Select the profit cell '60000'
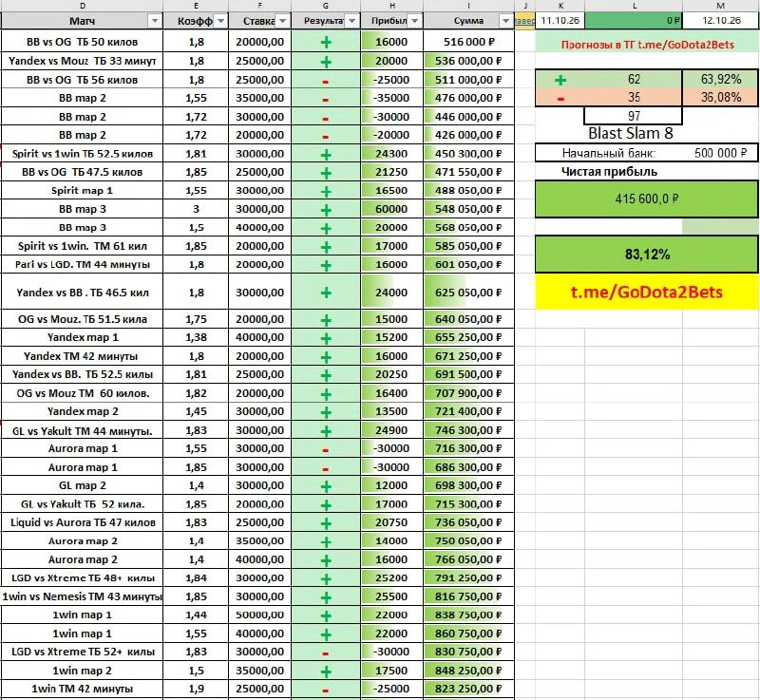Viewport: 760px width, 700px height. pyautogui.click(x=391, y=209)
